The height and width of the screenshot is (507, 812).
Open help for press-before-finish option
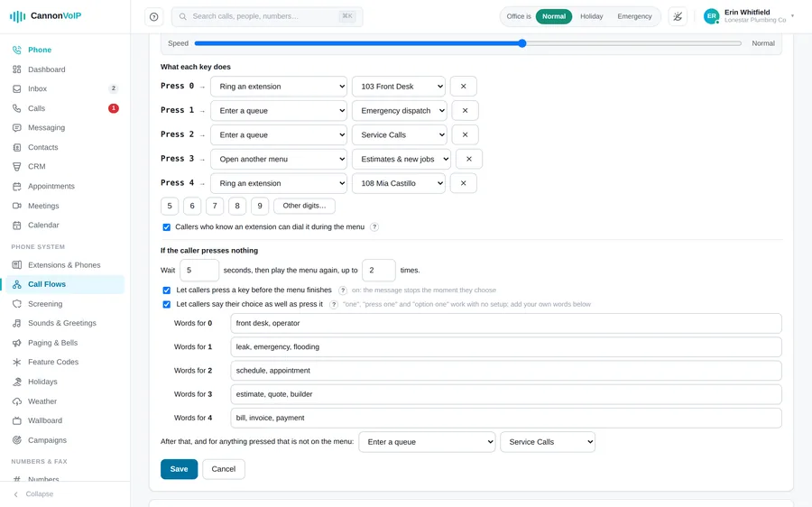click(x=342, y=290)
